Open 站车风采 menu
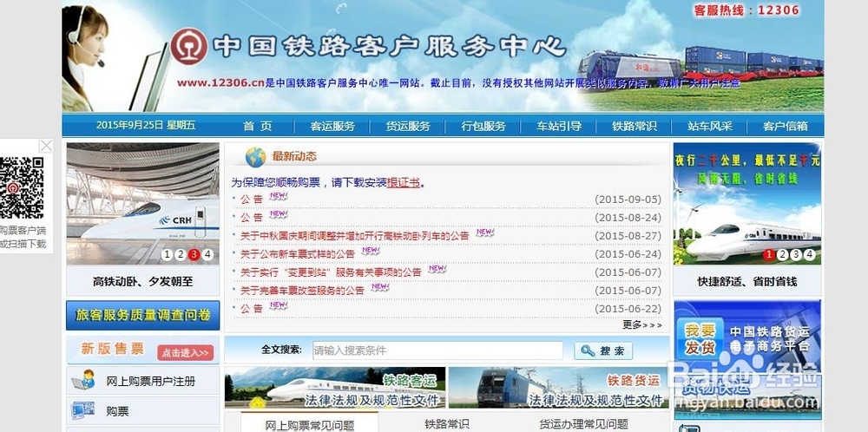This screenshot has width=868, height=432. tap(710, 126)
